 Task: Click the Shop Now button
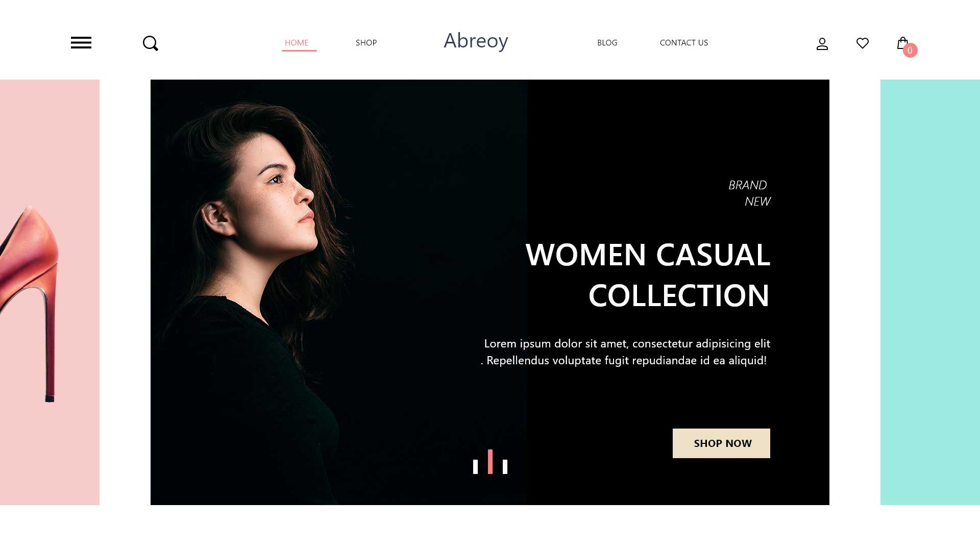coord(721,443)
